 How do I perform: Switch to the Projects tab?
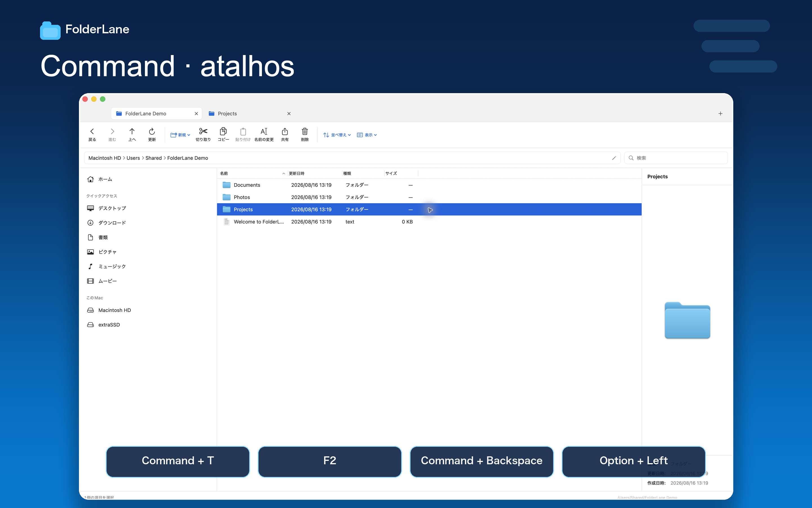[250, 113]
